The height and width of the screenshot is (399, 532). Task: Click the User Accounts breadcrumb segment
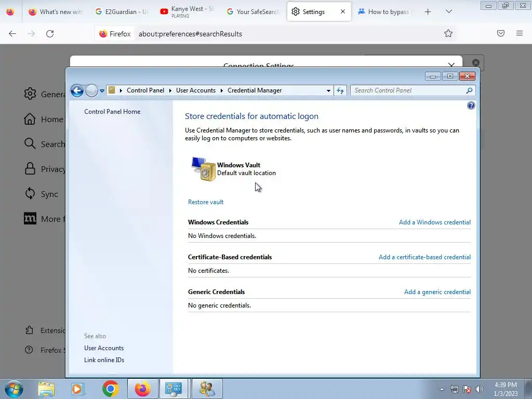click(196, 90)
